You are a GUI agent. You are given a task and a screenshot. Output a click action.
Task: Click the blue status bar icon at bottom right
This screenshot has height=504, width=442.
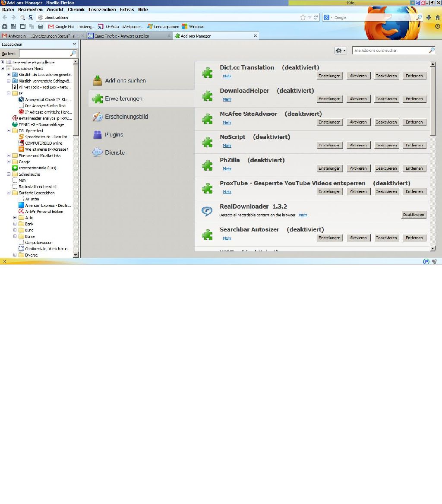pyautogui.click(x=426, y=261)
